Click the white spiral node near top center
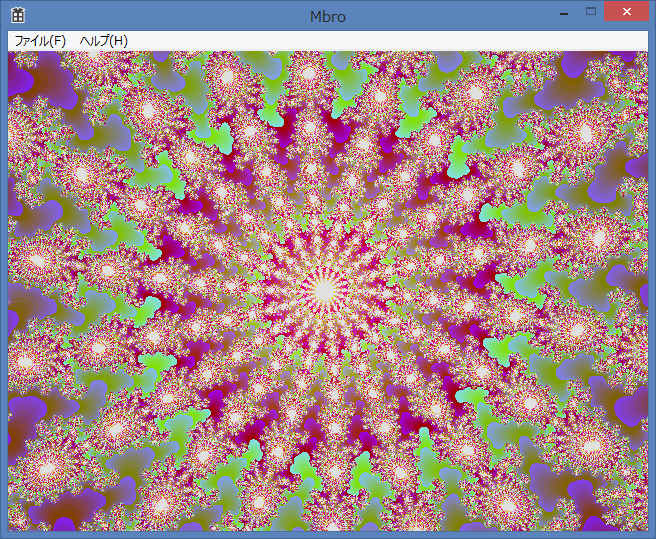This screenshot has width=656, height=539. point(309,74)
